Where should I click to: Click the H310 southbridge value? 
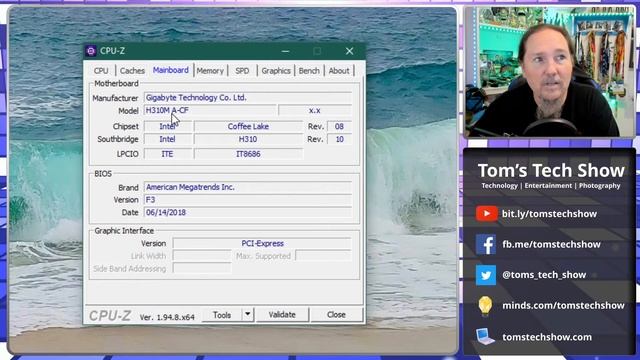pyautogui.click(x=248, y=139)
